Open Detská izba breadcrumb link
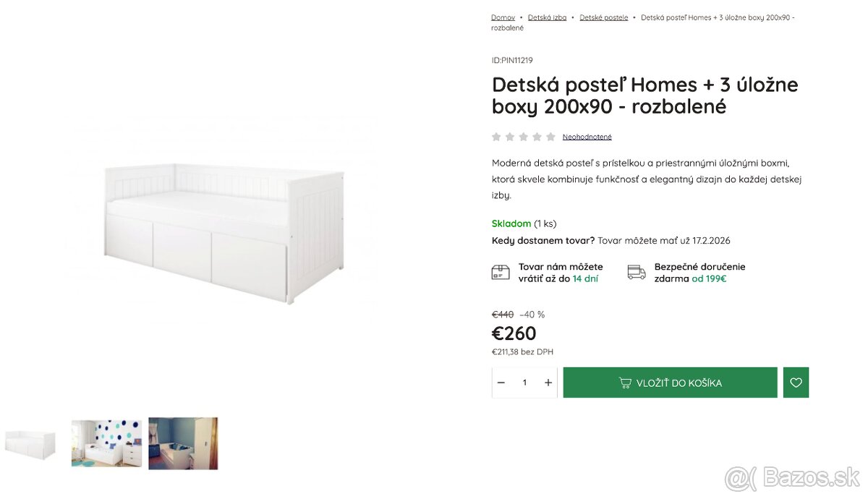868x499 pixels. click(x=547, y=17)
